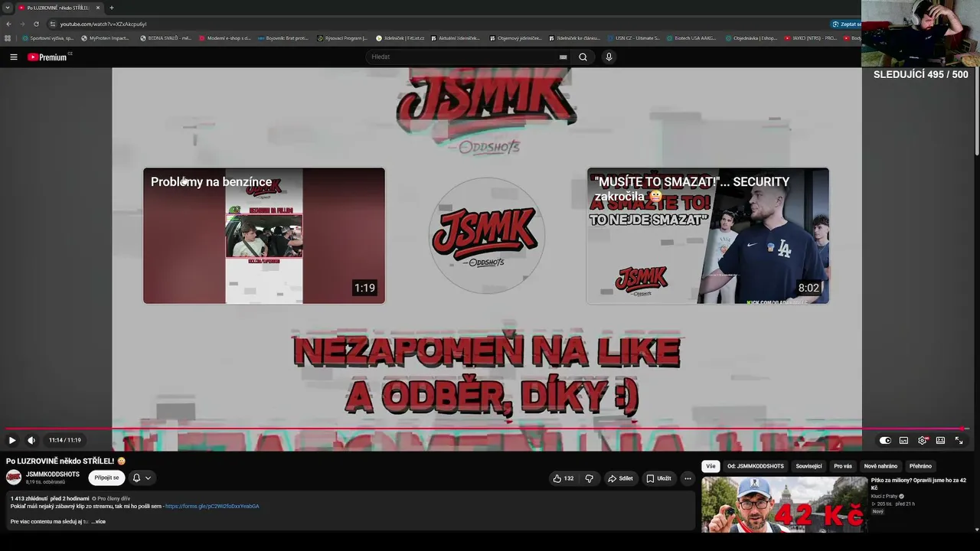The width and height of the screenshot is (980, 551).
Task: Open a new browser tab
Action: 111,8
